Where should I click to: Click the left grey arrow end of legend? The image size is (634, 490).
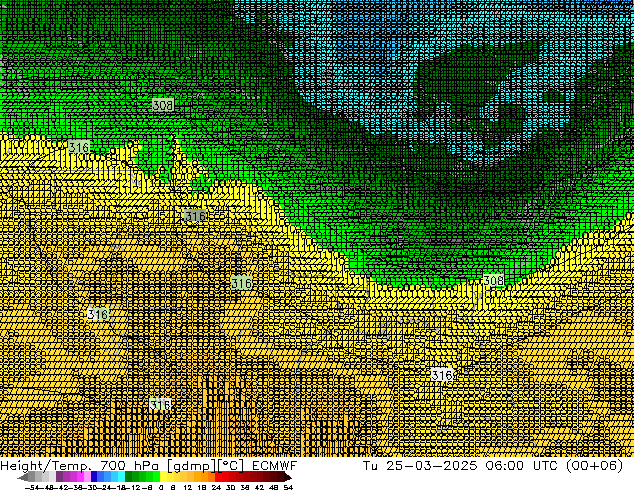[x=23, y=477]
